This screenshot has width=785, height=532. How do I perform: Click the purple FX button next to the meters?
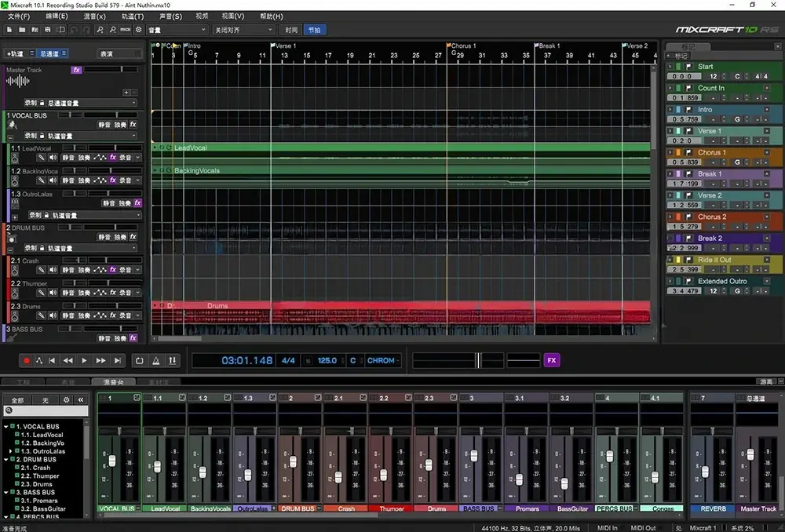point(552,360)
